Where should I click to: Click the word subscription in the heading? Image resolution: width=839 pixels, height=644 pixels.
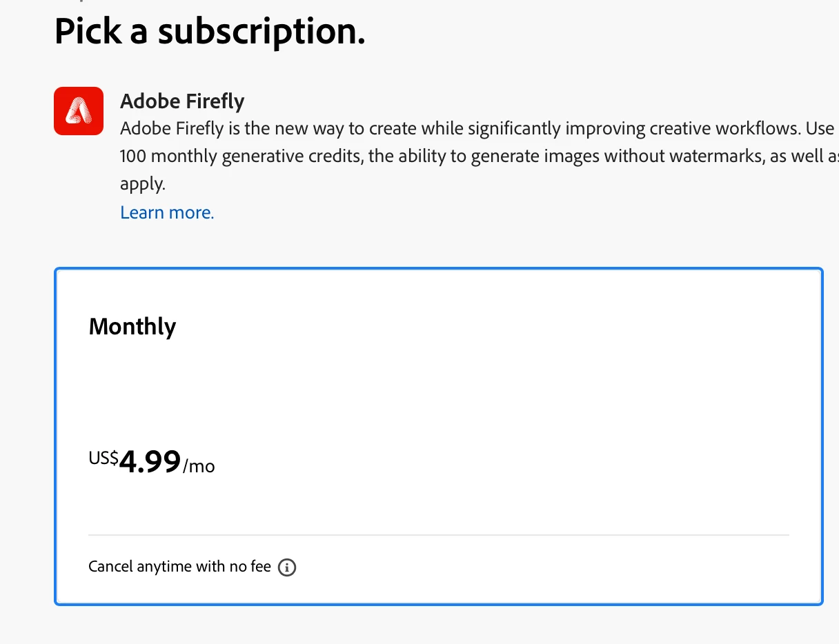click(x=261, y=31)
